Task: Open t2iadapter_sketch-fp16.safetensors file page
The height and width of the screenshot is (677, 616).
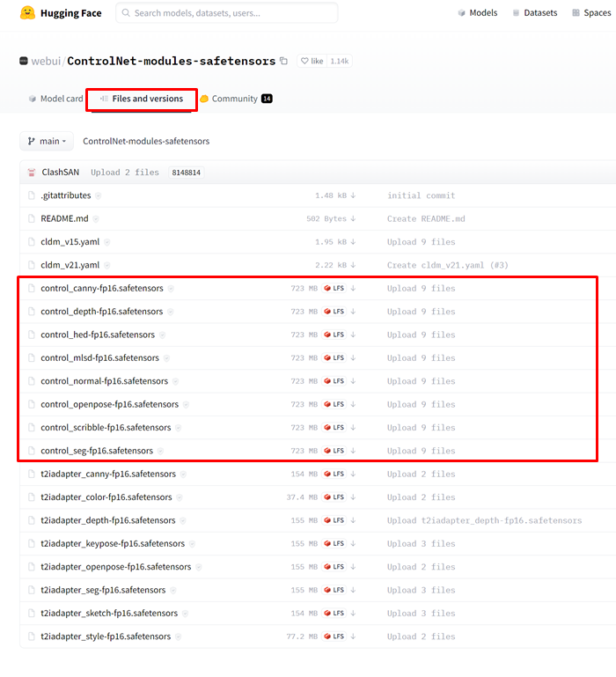Action: pos(109,613)
